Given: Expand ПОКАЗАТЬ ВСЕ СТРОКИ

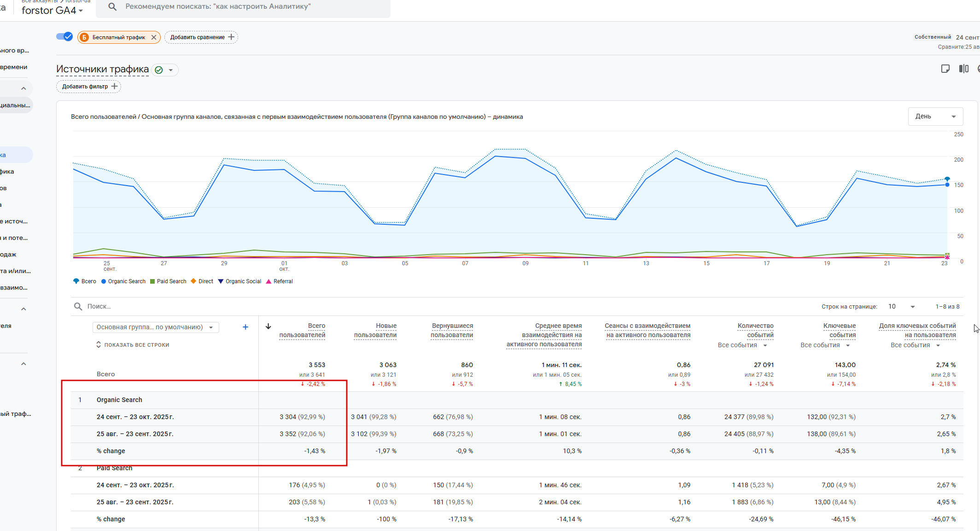Looking at the screenshot, I should pyautogui.click(x=133, y=345).
